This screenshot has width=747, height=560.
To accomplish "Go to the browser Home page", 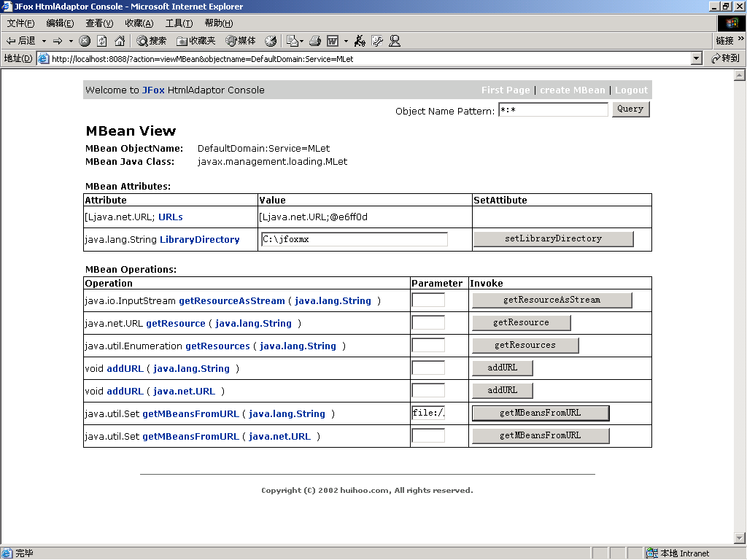I will coord(120,41).
